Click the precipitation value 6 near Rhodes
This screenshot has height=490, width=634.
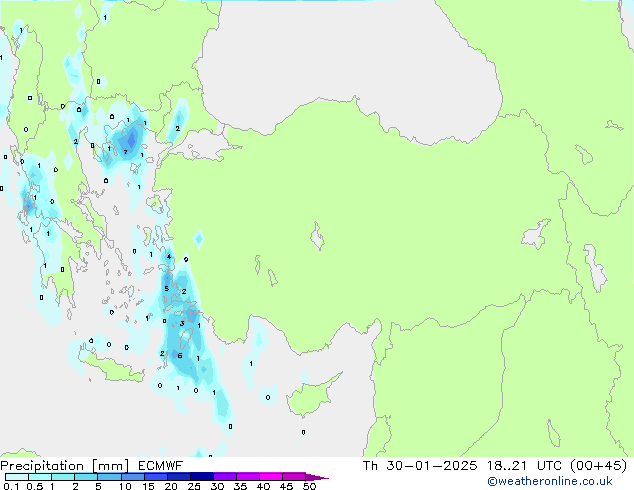click(x=179, y=356)
